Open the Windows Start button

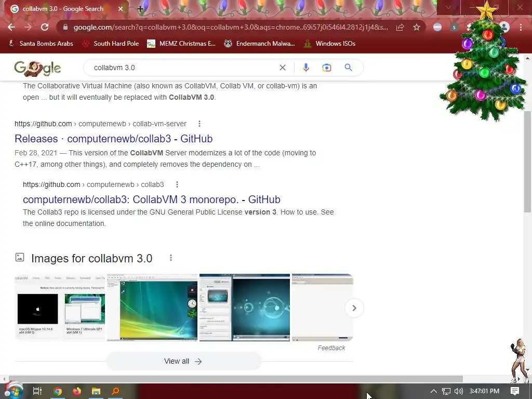pyautogui.click(x=14, y=391)
